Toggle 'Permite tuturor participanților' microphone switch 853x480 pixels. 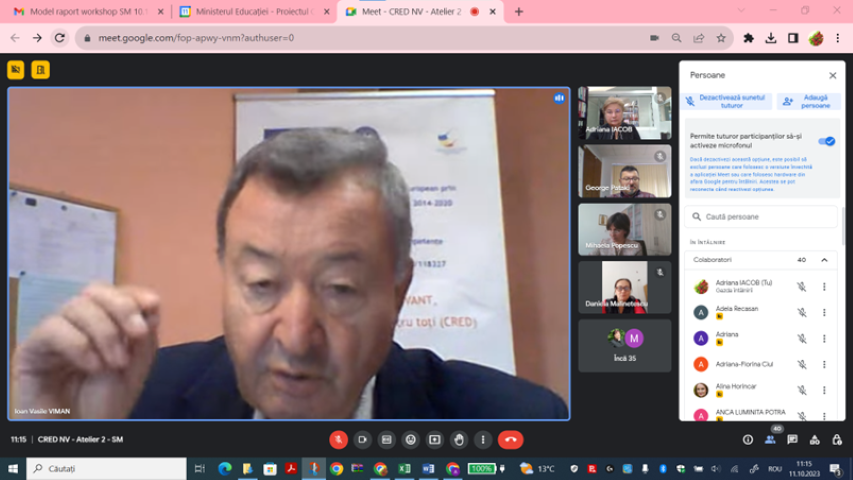[826, 141]
